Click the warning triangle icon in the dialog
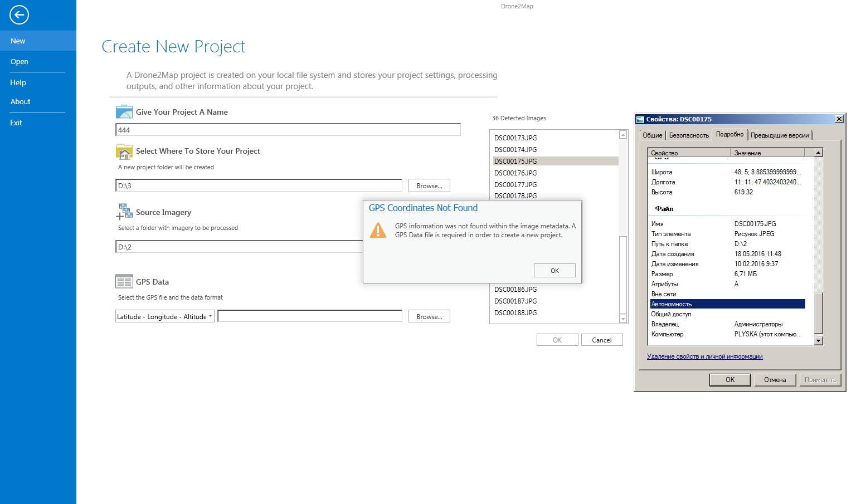The width and height of the screenshot is (861, 504). coord(378,230)
